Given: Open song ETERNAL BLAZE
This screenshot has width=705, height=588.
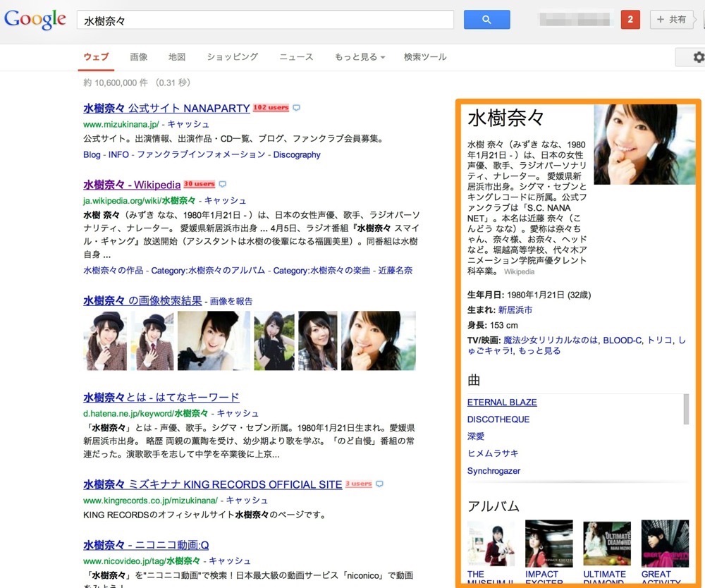Looking at the screenshot, I should tap(502, 403).
